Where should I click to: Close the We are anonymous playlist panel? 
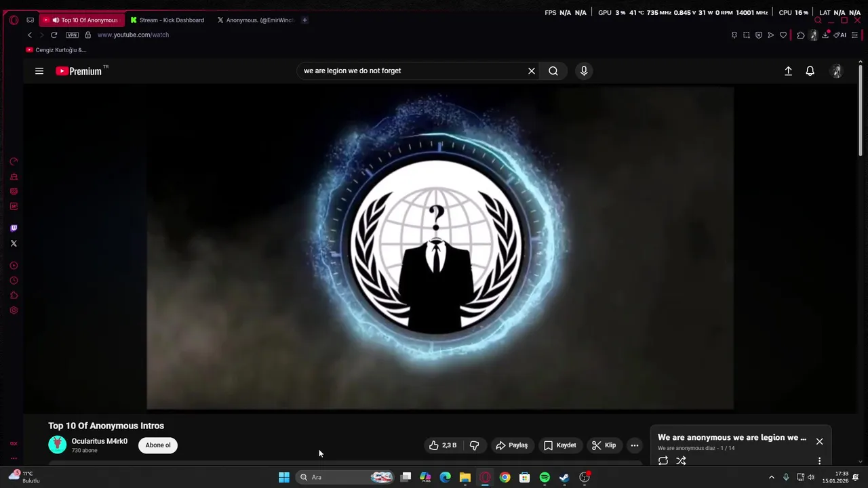[819, 441]
